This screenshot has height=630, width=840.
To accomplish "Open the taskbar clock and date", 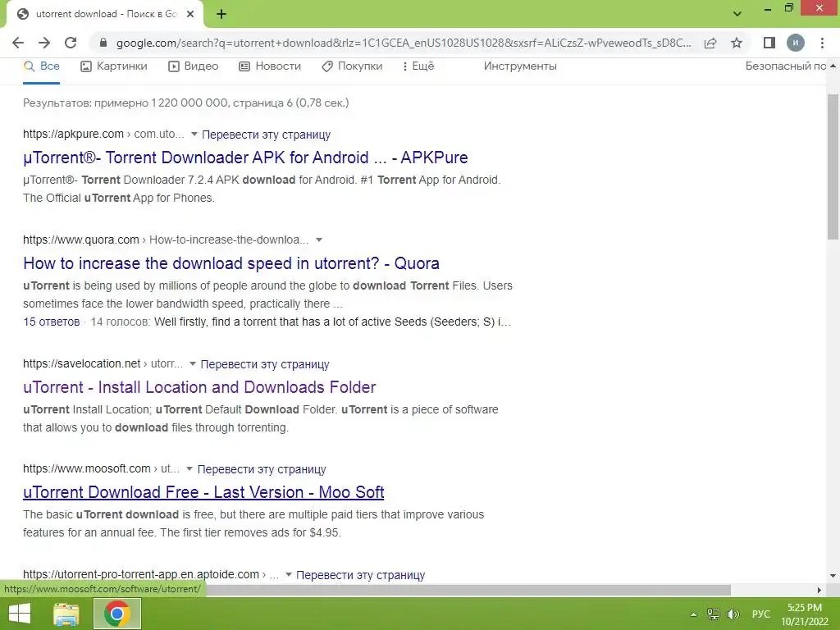I will coord(804,614).
